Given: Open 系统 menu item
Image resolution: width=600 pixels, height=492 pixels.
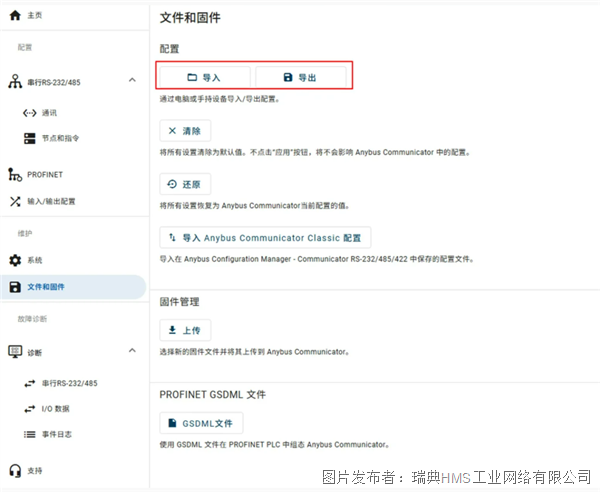Looking at the screenshot, I should 34,260.
